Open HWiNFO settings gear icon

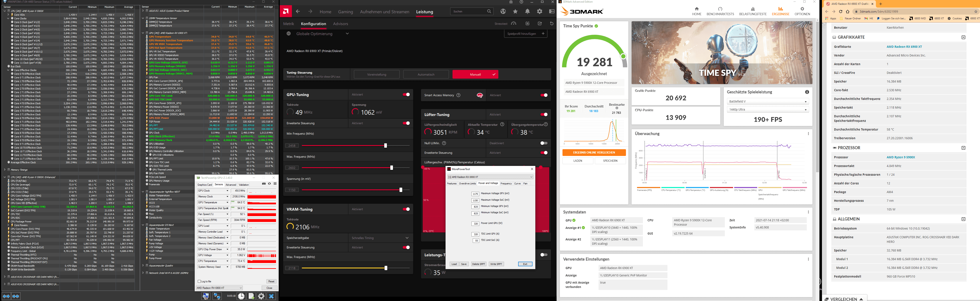[x=261, y=296]
